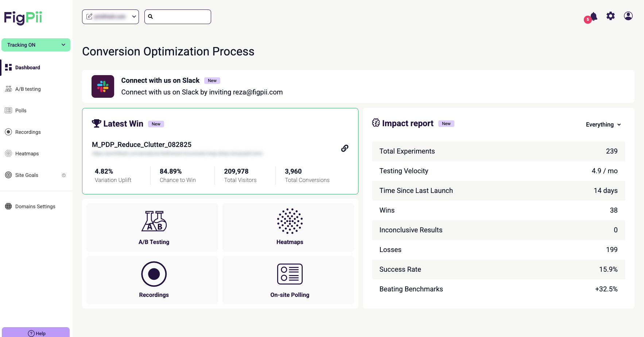Click the Success Rate row
This screenshot has width=644, height=337.
[498, 270]
